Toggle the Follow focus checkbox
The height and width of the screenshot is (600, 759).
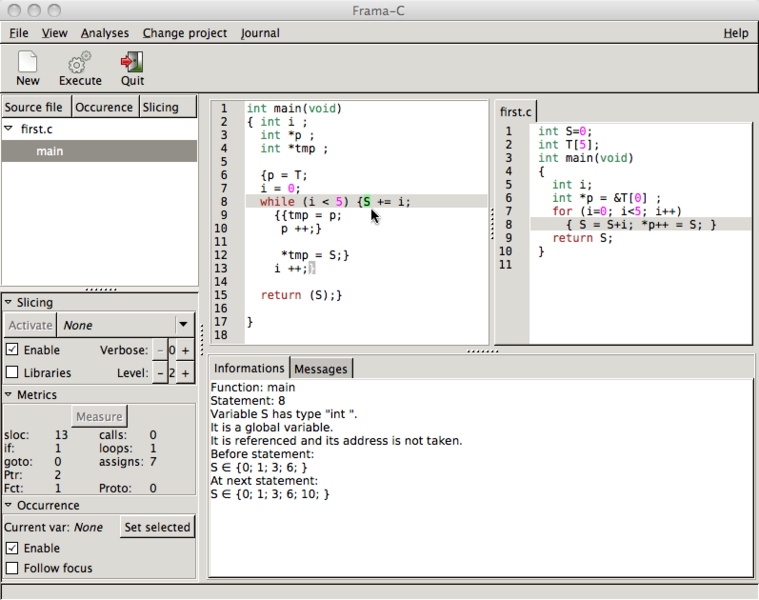click(x=12, y=568)
